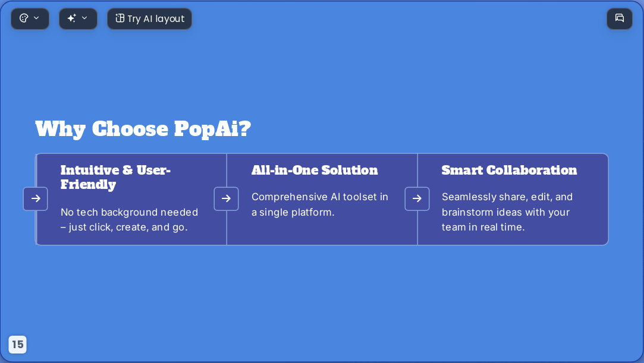Select the arrow icon for All-in-One Solution
The image size is (644, 363).
click(x=227, y=198)
